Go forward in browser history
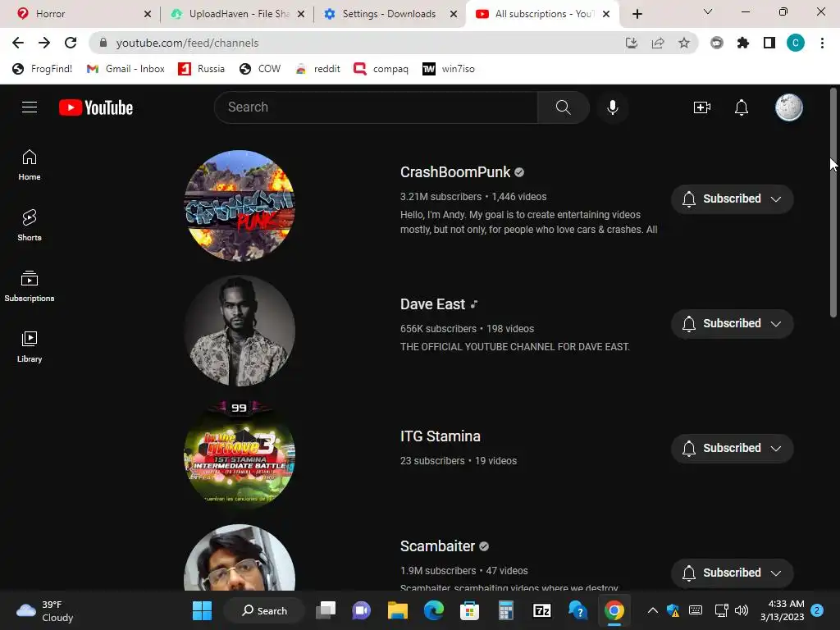 pos(44,43)
